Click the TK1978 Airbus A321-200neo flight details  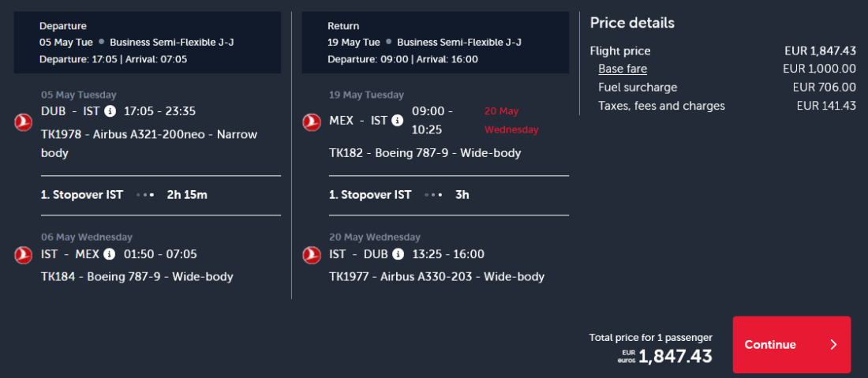149,143
